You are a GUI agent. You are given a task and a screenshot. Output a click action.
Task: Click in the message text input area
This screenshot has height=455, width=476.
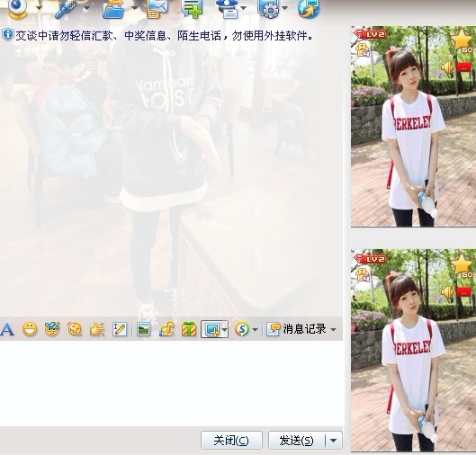[x=171, y=383]
